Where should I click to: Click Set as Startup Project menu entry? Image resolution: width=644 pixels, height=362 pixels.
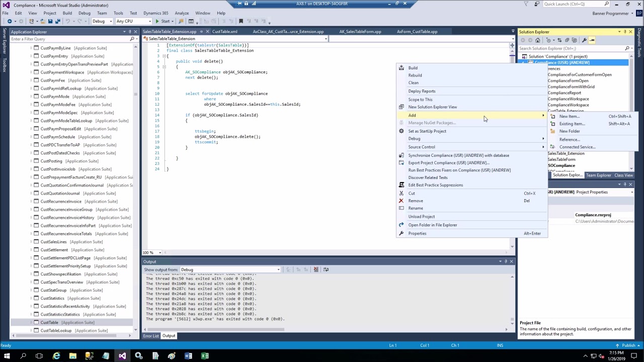427,131
